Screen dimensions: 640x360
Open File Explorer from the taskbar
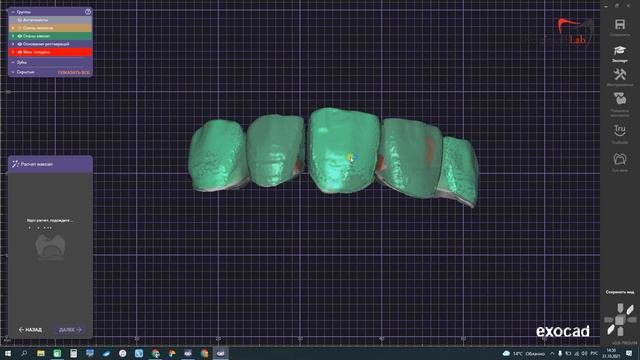click(41, 353)
